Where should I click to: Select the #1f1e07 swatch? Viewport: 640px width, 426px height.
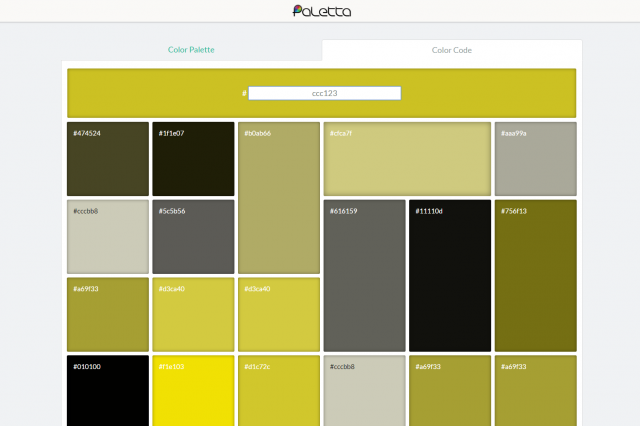click(x=193, y=159)
